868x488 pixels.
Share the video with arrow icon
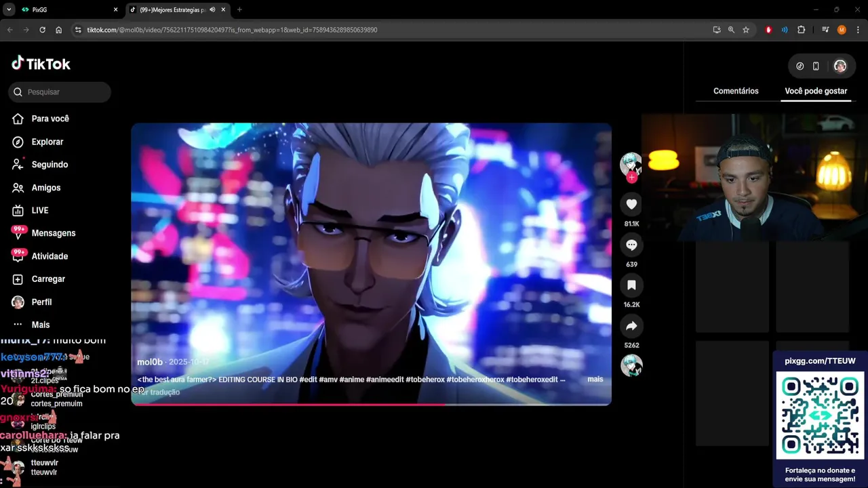tap(631, 326)
